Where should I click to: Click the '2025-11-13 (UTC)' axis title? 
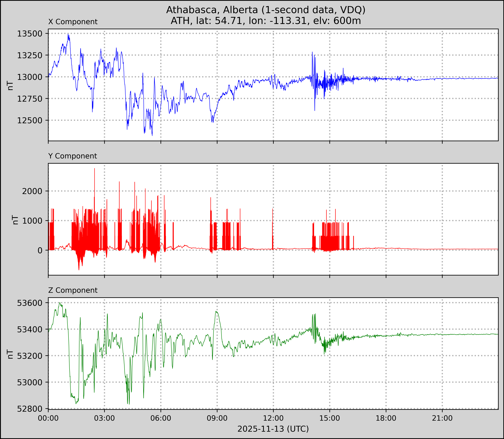273,429
